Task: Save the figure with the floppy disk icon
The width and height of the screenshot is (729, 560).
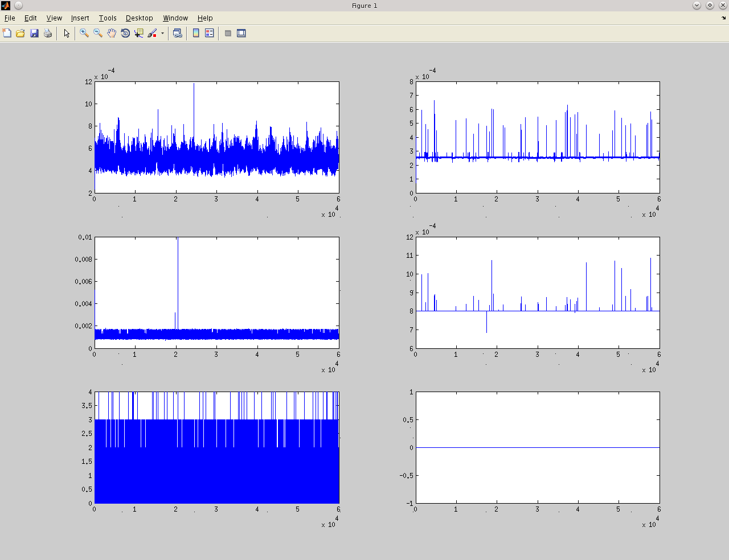Action: point(34,33)
